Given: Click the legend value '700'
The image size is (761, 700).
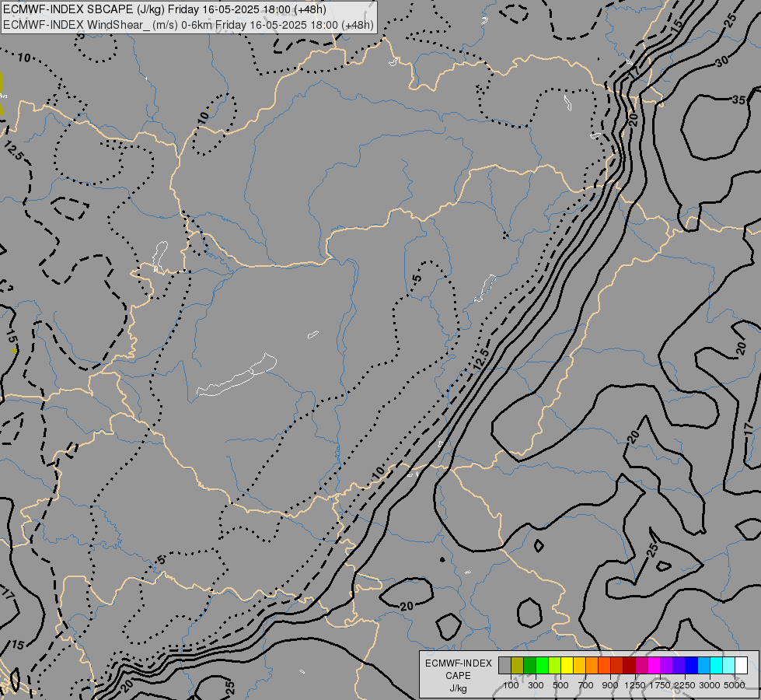Looking at the screenshot, I should (x=586, y=685).
